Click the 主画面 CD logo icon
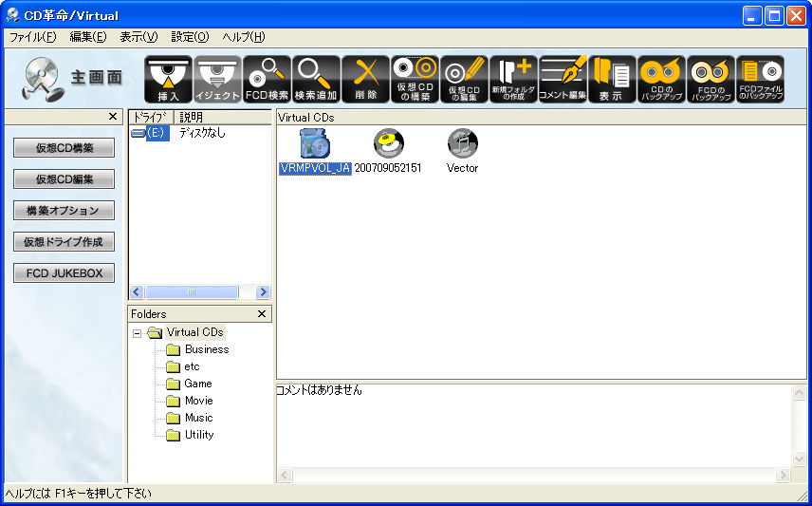The height and width of the screenshot is (506, 812). click(x=43, y=79)
